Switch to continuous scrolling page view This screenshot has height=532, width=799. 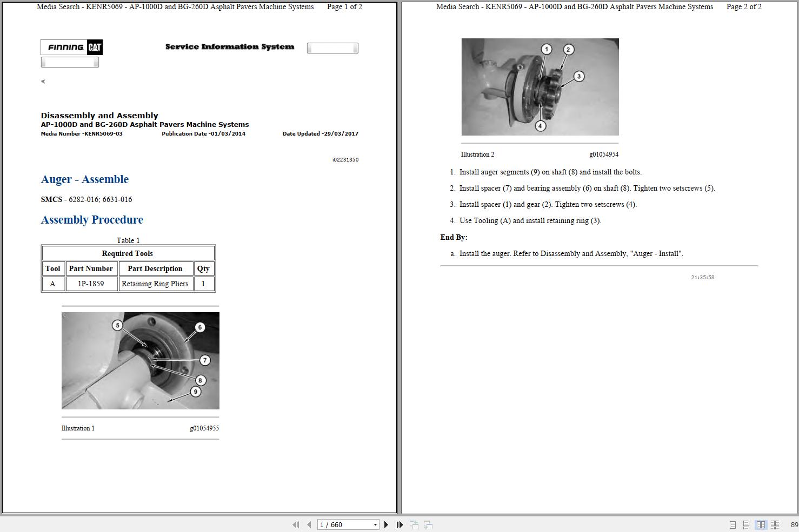(x=746, y=524)
